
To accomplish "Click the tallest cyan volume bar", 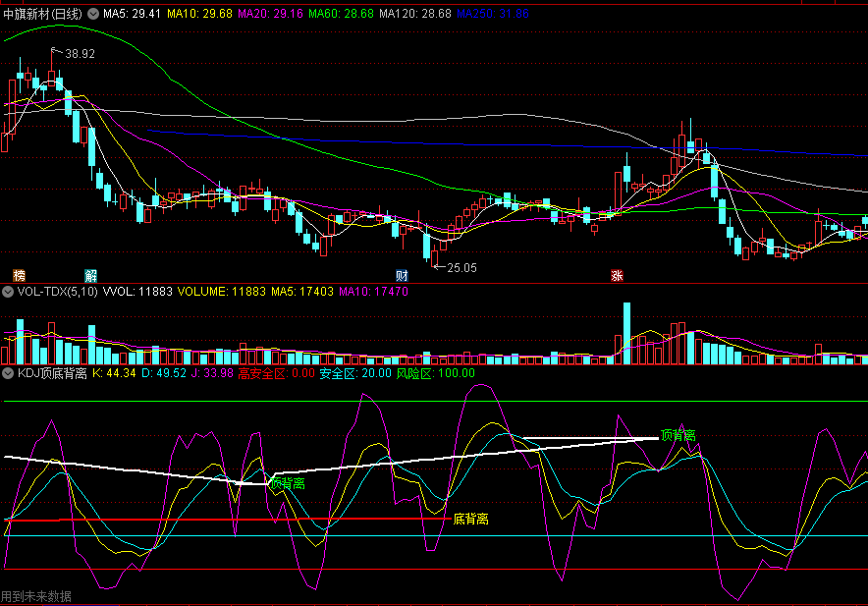I will 626,334.
